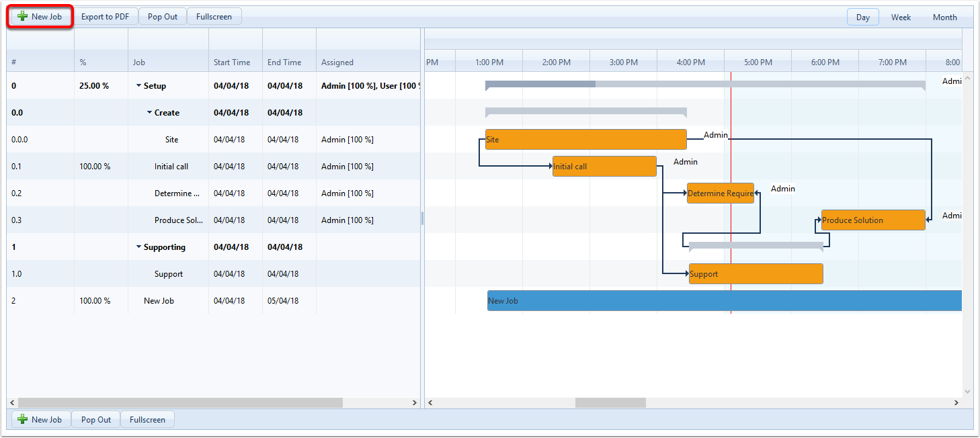Click the Determine Require Gantt bar
980x438 pixels.
point(721,193)
